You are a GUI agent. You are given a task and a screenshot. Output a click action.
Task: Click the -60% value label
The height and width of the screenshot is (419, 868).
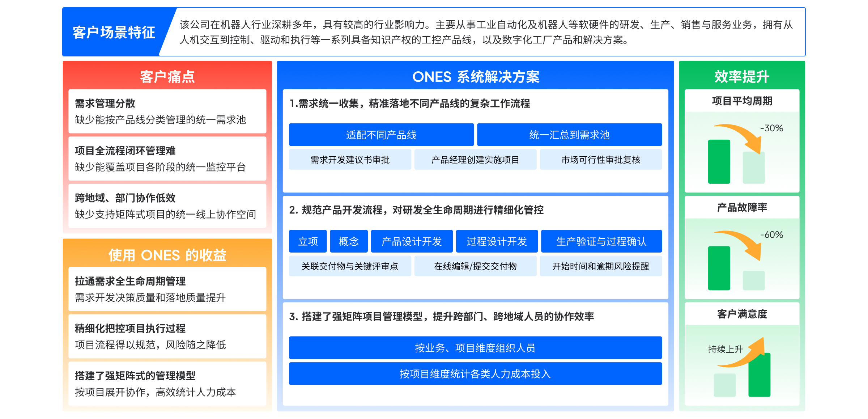(x=771, y=234)
